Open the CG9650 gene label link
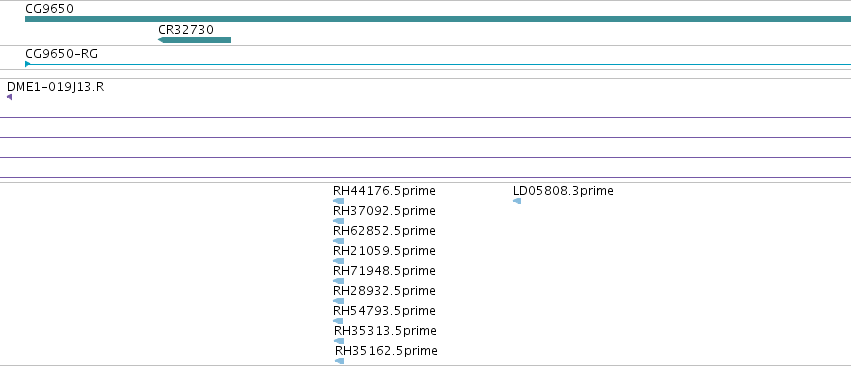 [x=49, y=9]
